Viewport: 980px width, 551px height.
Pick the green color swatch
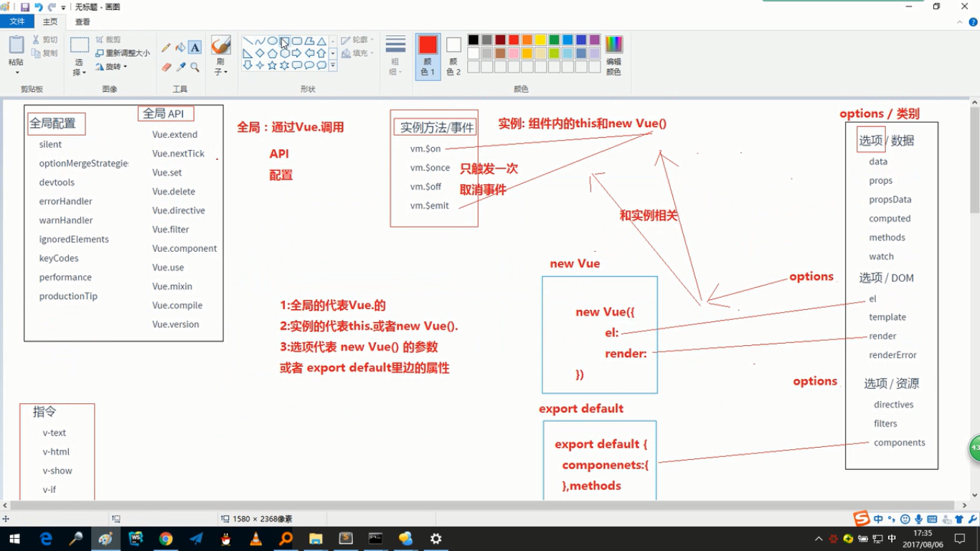(555, 40)
